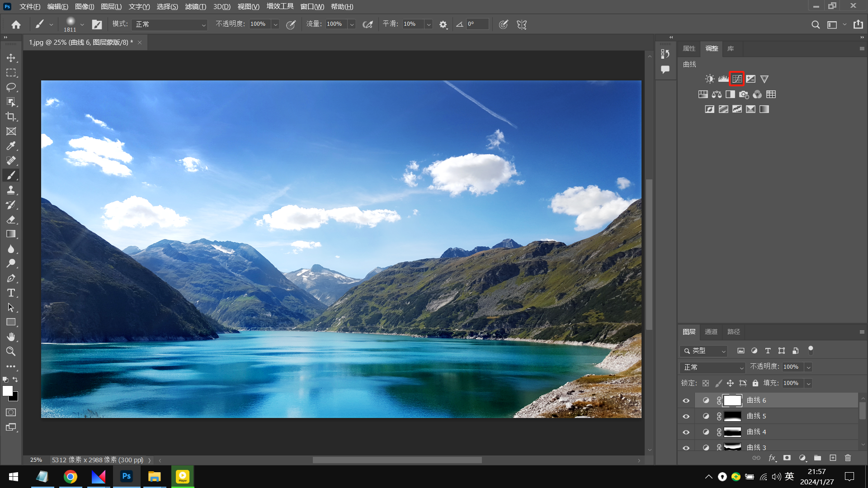This screenshot has width=868, height=488.
Task: Add a Hue/Saturation adjustment
Action: coord(703,94)
